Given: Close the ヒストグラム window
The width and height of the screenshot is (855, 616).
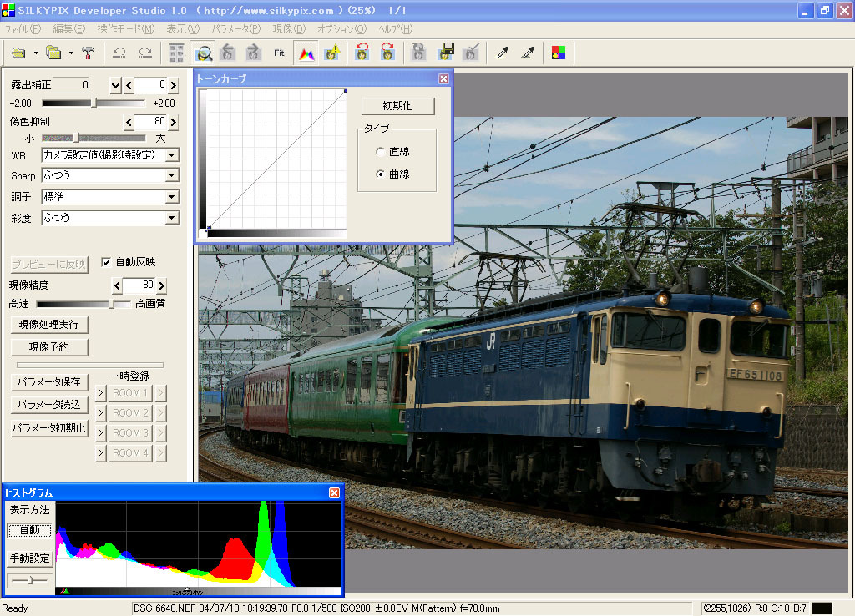Looking at the screenshot, I should coord(334,492).
